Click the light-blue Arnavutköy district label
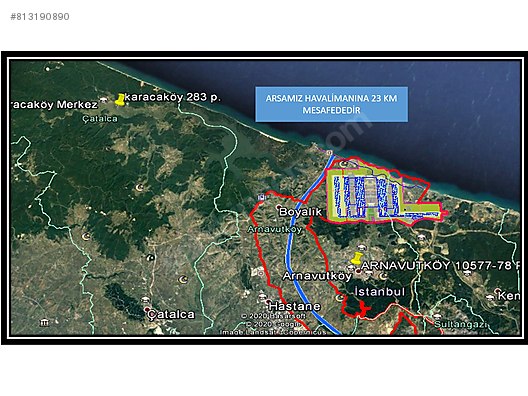528x396 pixels. click(275, 230)
